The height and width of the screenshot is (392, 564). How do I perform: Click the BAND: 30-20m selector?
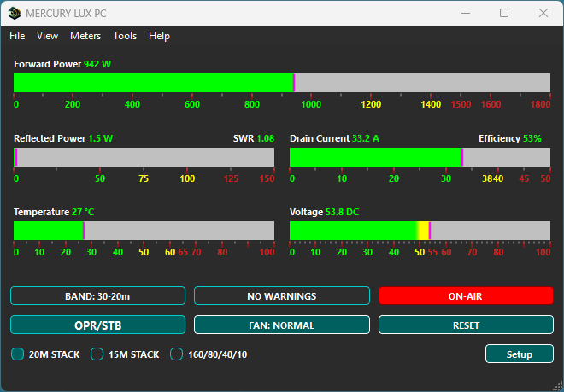[x=97, y=296]
